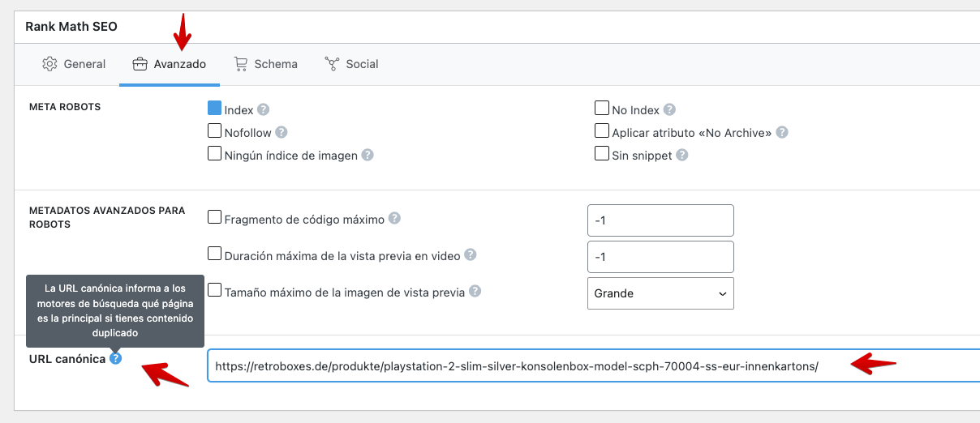
Task: Click the help icon next to Index
Action: point(264,109)
